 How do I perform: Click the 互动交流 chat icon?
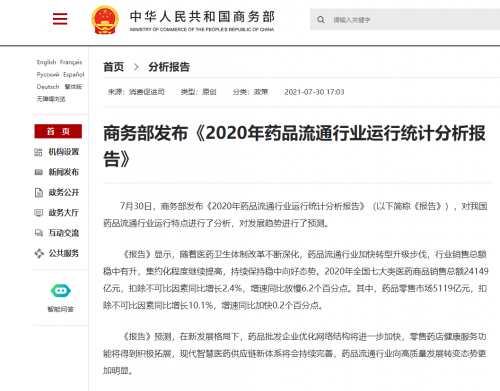coord(39,233)
